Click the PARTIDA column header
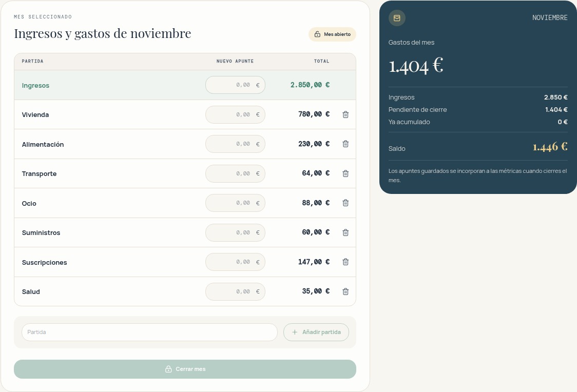This screenshot has height=392, width=577. click(32, 61)
